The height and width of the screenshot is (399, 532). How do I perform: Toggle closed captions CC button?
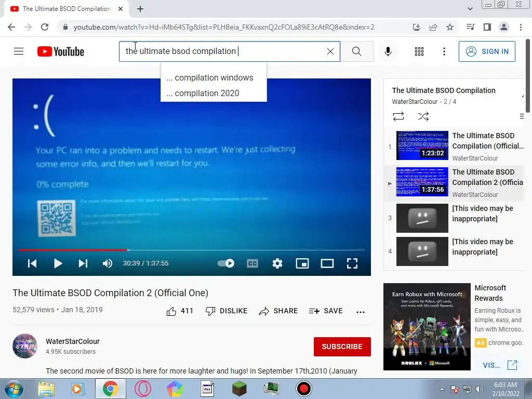tap(252, 263)
